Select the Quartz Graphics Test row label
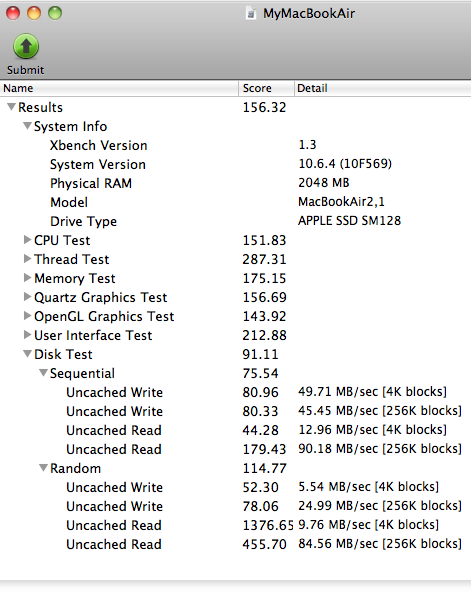Viewport: 471px width, 592px height. point(100,298)
